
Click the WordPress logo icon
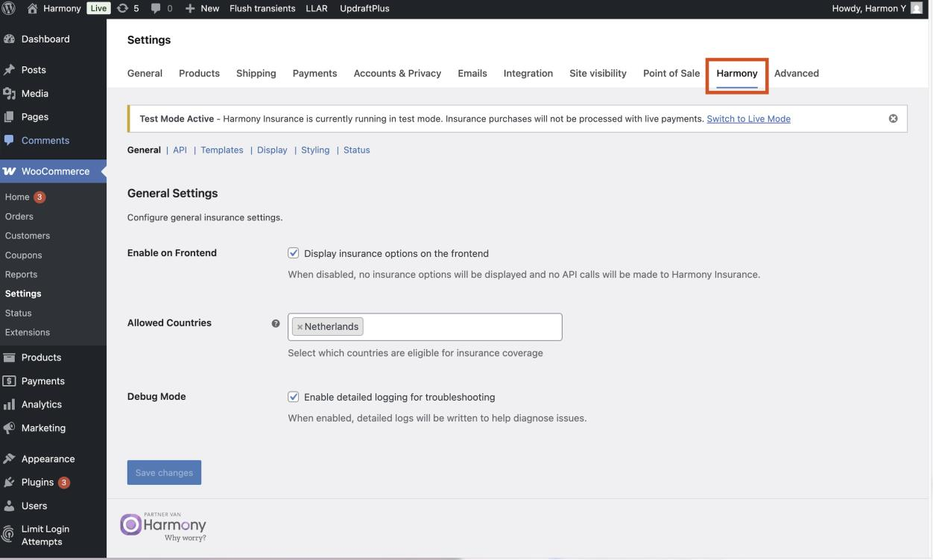coord(10,9)
